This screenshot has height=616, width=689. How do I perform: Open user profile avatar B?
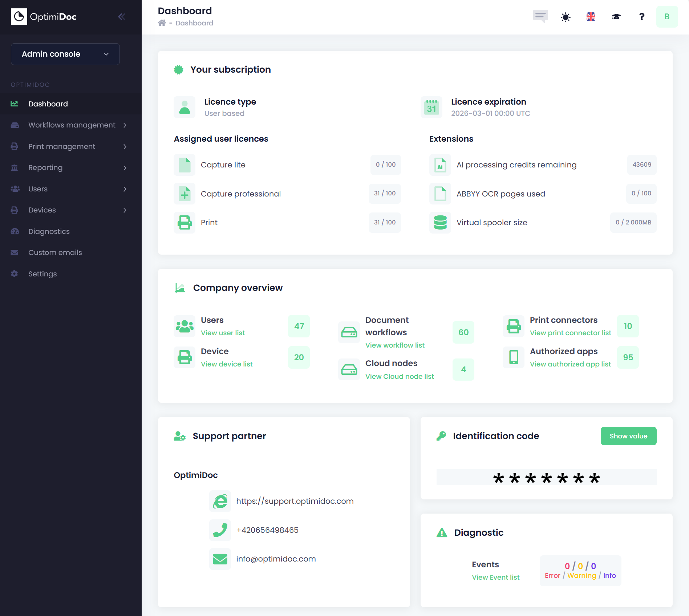(667, 17)
